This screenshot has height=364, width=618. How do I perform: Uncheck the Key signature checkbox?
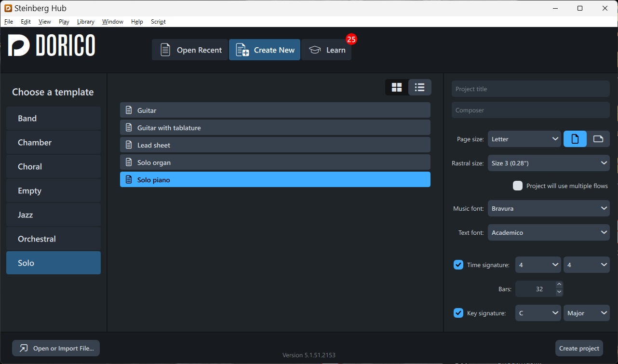coord(458,313)
